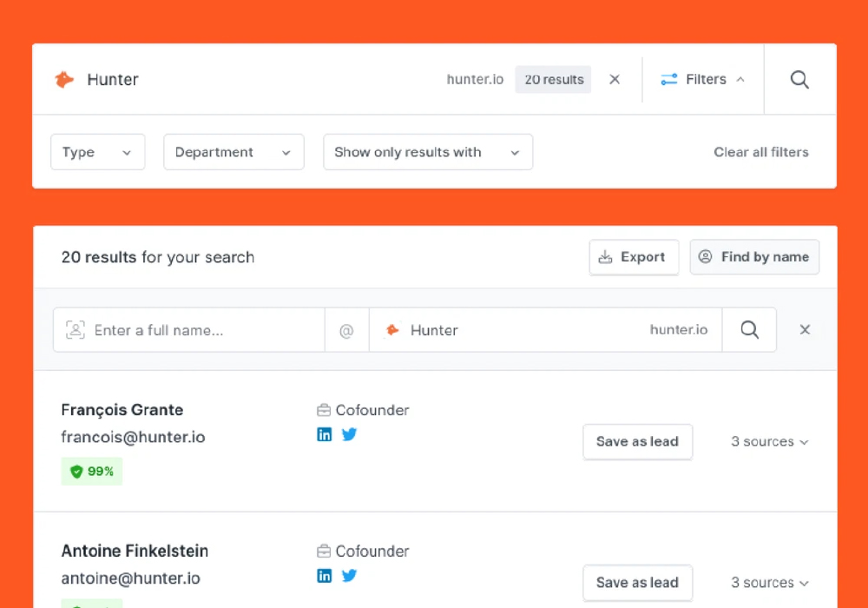Expand the 3 sources for Antoine Finkelstein

click(769, 583)
